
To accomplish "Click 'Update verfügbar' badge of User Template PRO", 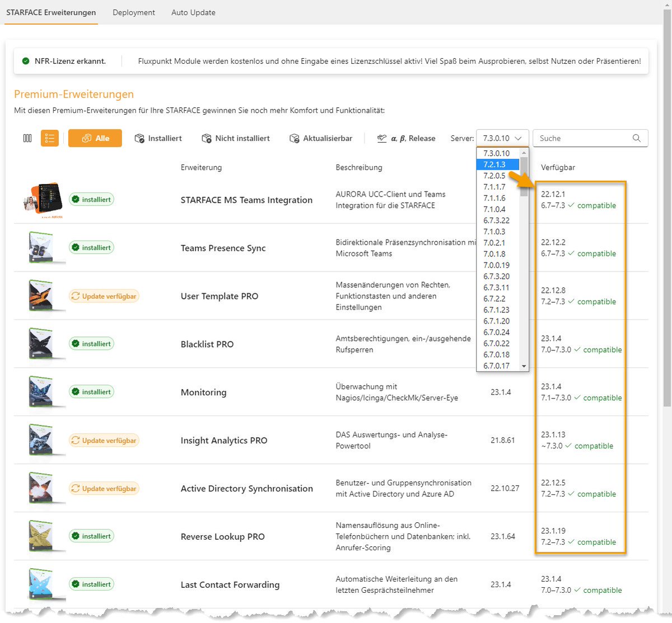I will coord(104,296).
